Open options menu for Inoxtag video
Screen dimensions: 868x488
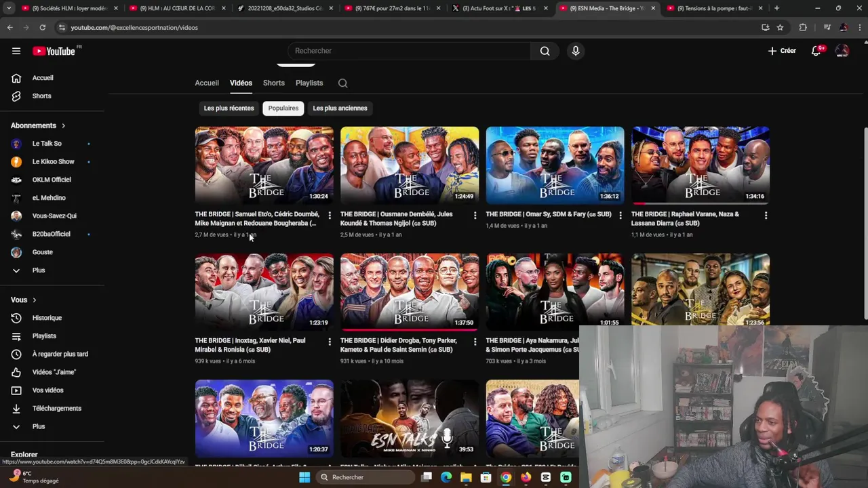pyautogui.click(x=330, y=342)
